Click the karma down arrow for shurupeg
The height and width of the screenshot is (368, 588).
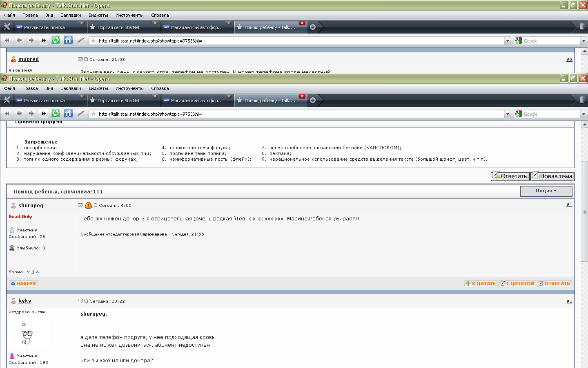point(28,272)
